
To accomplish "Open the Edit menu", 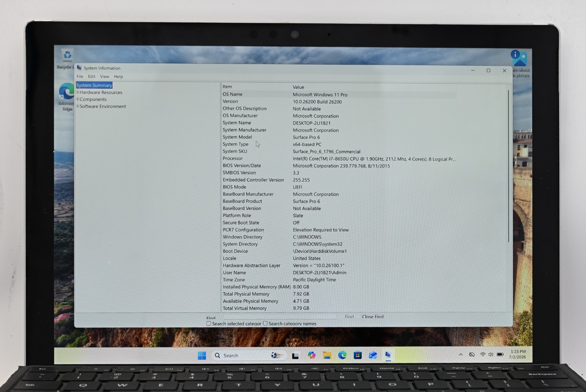I will [x=92, y=77].
